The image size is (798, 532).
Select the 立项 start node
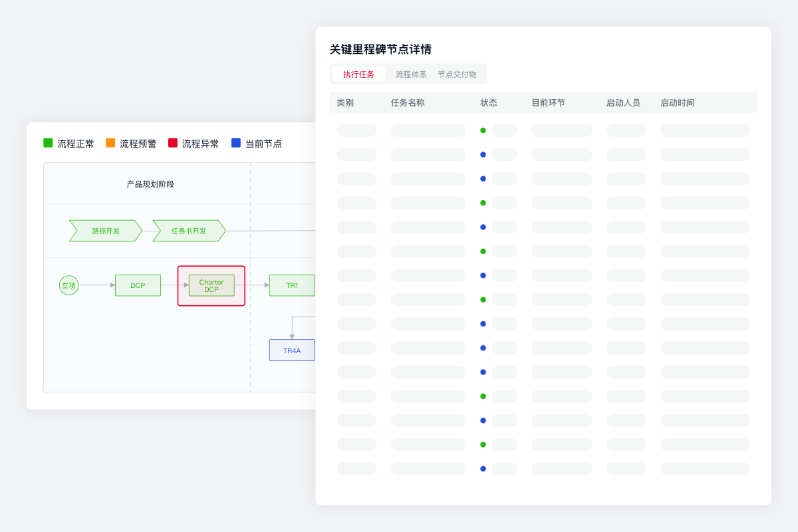click(68, 285)
